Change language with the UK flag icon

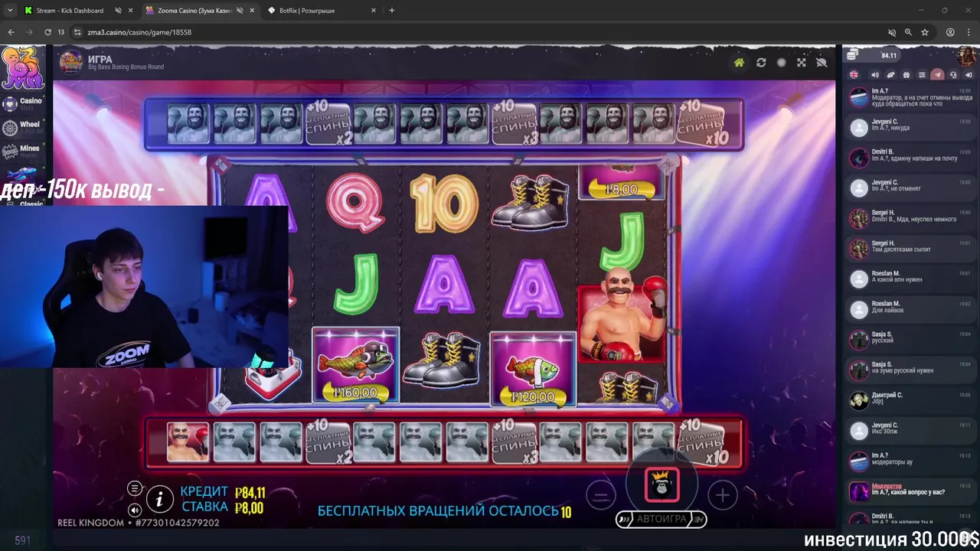854,75
